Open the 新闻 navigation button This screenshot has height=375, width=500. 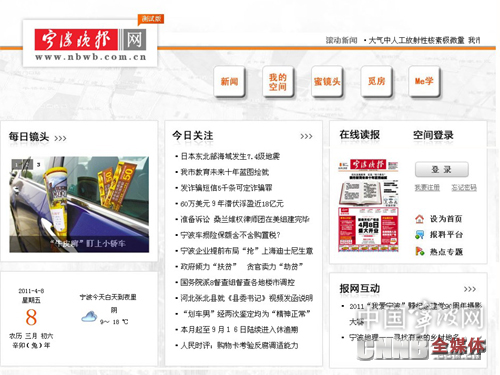click(x=229, y=81)
